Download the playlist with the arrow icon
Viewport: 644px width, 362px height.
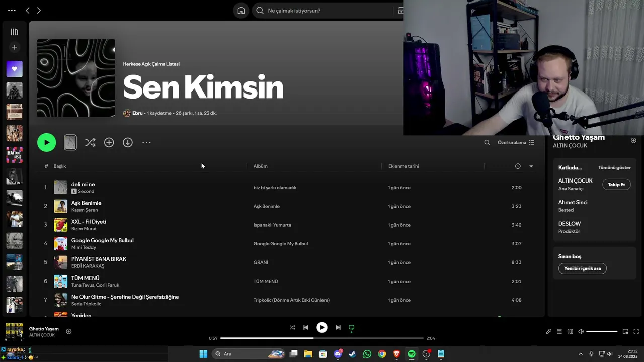pyautogui.click(x=128, y=143)
